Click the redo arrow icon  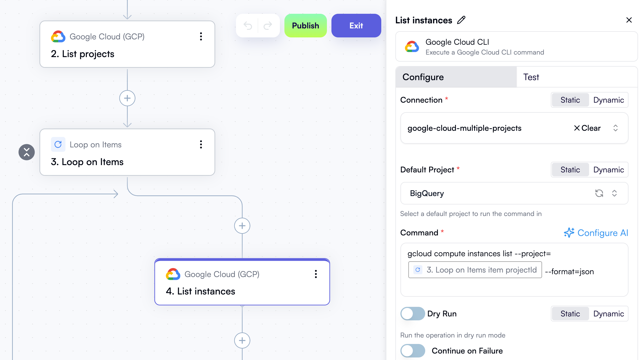tap(268, 26)
